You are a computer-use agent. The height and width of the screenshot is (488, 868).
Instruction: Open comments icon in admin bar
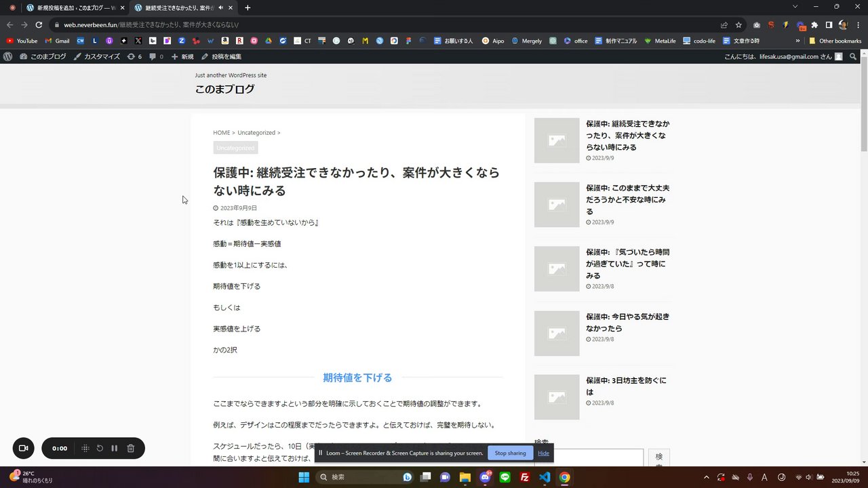coord(156,57)
